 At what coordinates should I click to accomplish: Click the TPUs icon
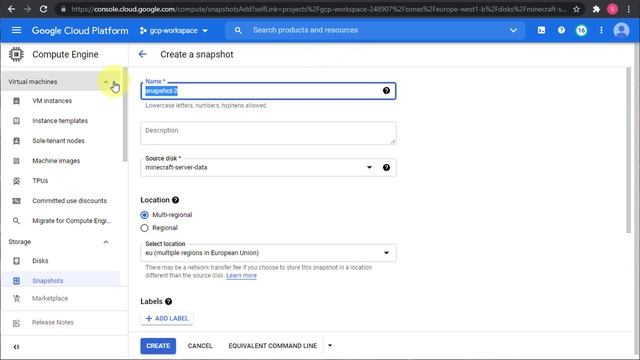pos(16,181)
